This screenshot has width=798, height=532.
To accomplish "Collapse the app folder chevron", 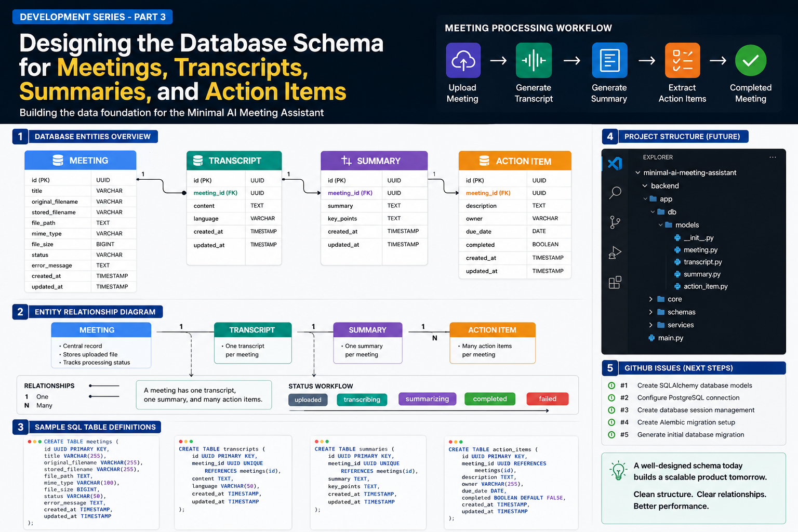I will coord(646,198).
